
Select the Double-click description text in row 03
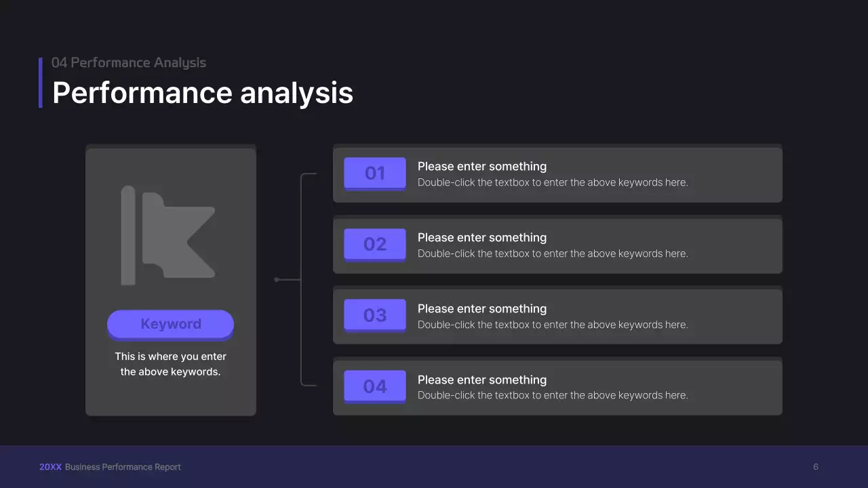coord(553,325)
